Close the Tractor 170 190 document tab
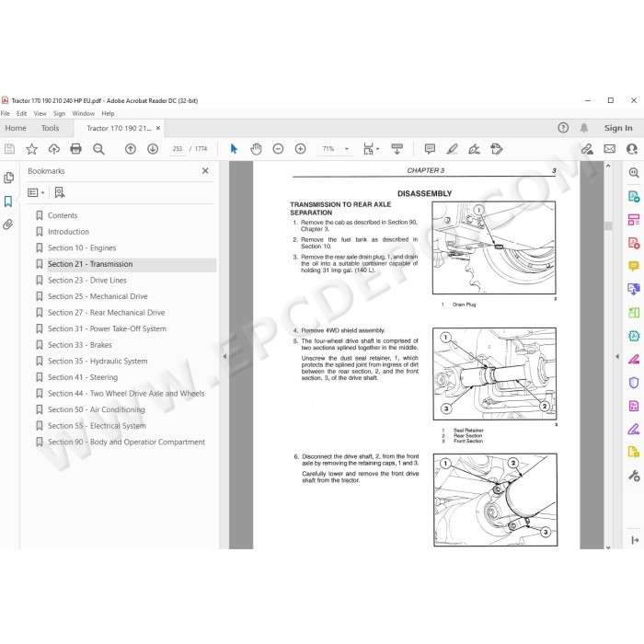 pyautogui.click(x=157, y=128)
